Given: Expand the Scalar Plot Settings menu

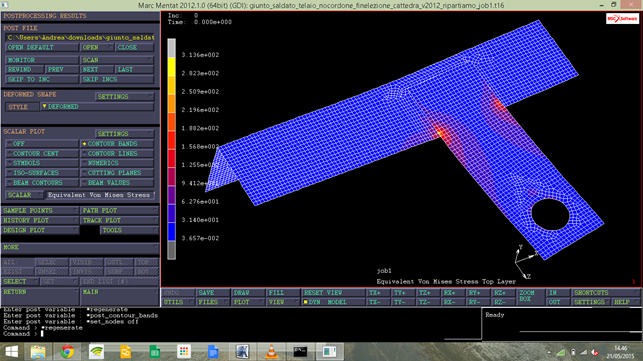Looking at the screenshot, I should (125, 134).
